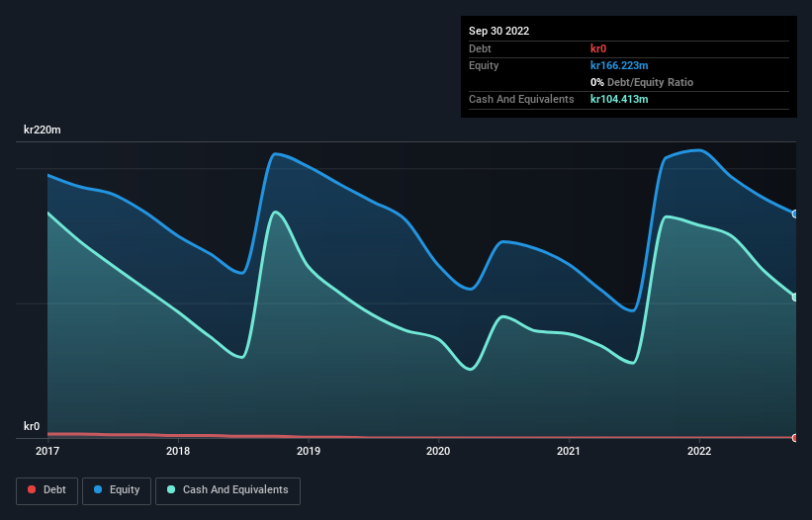Select the 2020 axis label
The image size is (812, 520).
[x=438, y=451]
